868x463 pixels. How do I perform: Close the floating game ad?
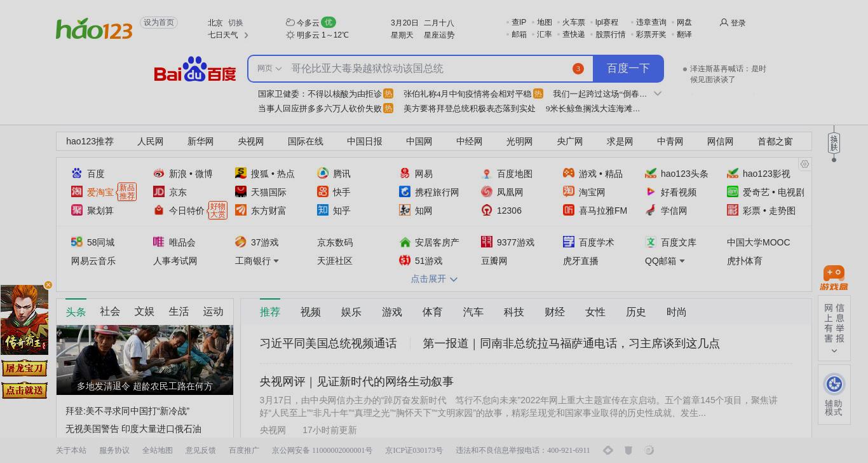[48, 285]
